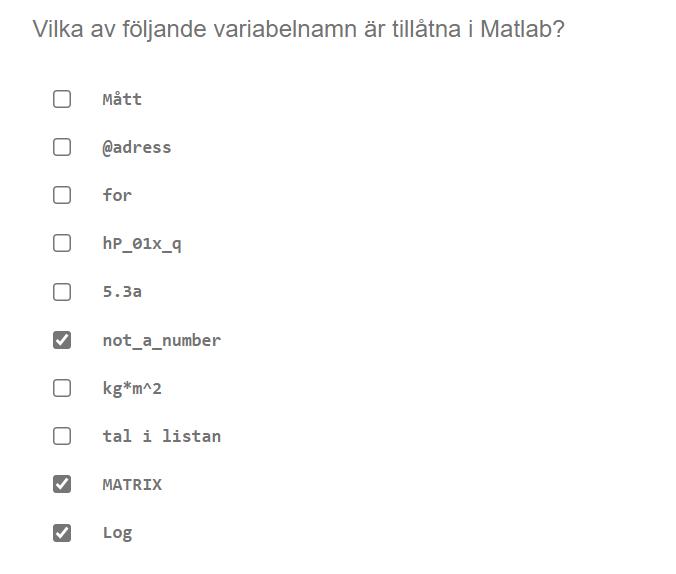Enable the checkbox beside for

62,195
